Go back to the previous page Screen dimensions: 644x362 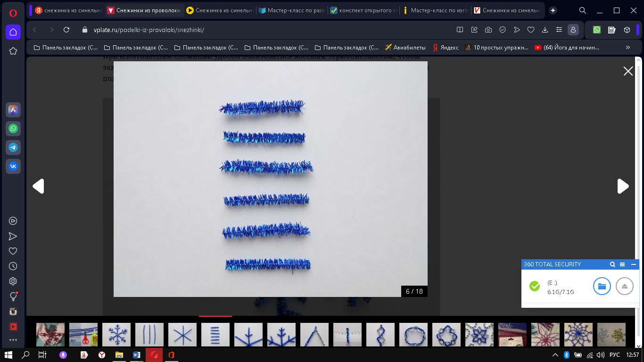coord(34,30)
